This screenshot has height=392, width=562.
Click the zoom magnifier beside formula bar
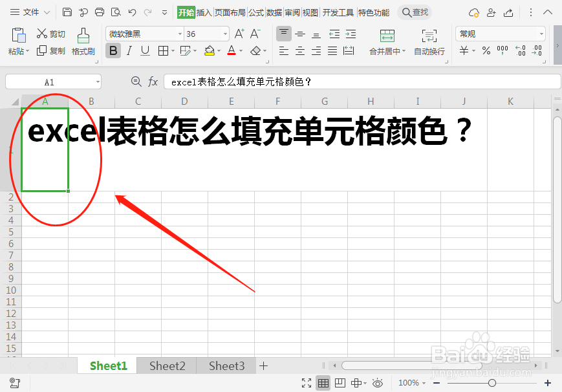click(136, 82)
